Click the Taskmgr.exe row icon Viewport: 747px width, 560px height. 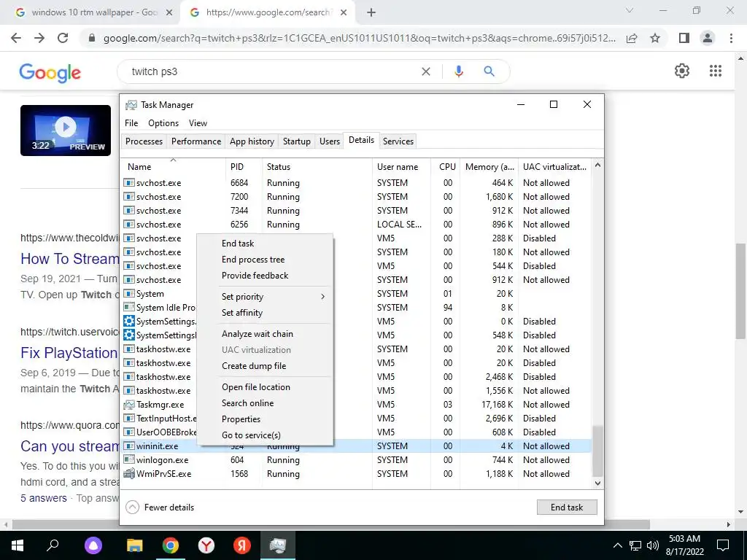click(x=128, y=405)
